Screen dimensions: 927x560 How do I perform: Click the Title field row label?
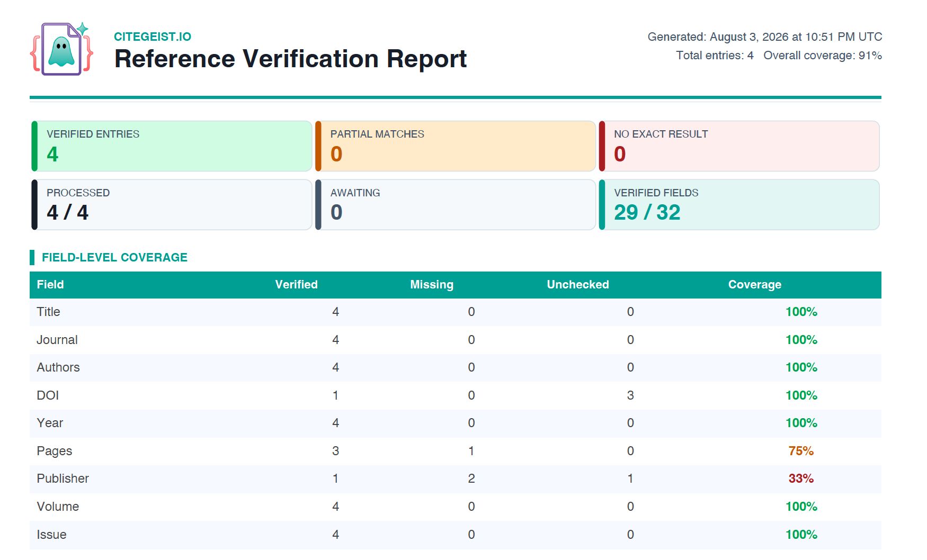(48, 312)
